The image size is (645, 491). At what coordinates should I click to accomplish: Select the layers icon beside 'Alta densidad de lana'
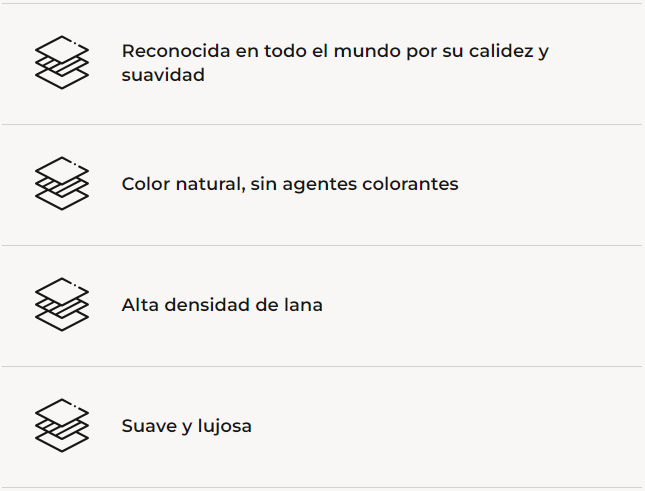[x=61, y=305]
